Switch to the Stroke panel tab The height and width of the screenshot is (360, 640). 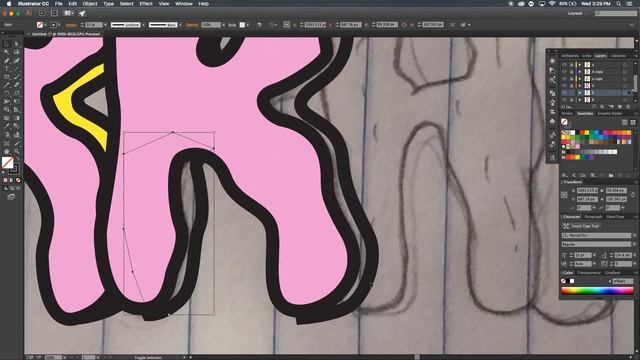pyautogui.click(x=567, y=113)
